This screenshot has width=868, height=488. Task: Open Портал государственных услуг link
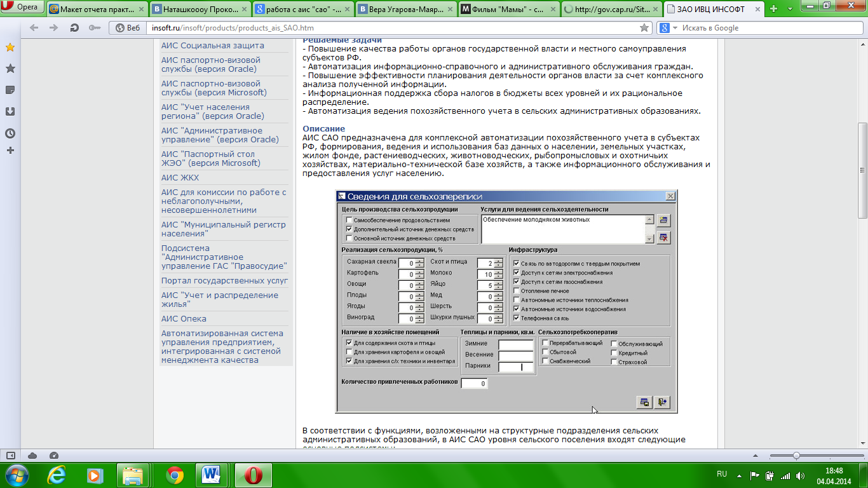click(x=224, y=281)
